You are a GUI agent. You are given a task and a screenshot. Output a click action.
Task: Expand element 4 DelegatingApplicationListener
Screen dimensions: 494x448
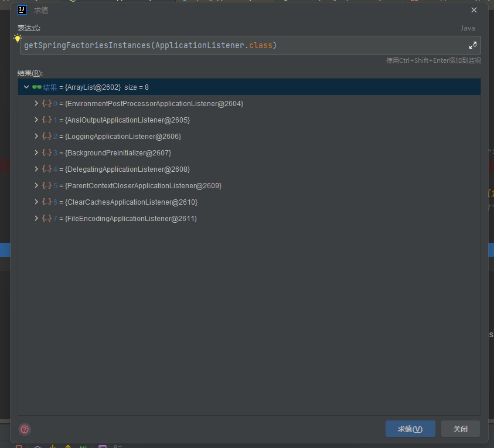(36, 169)
